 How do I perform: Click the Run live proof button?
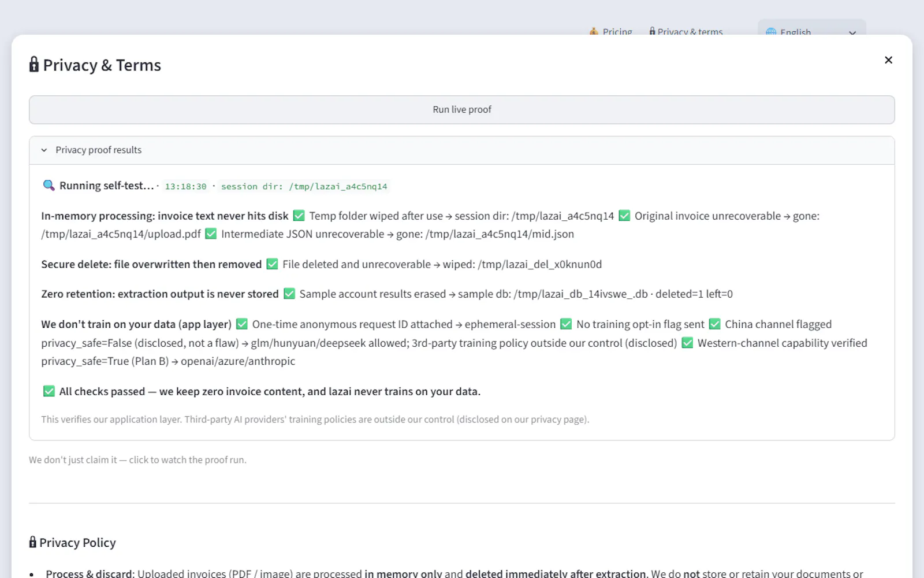pos(462,110)
